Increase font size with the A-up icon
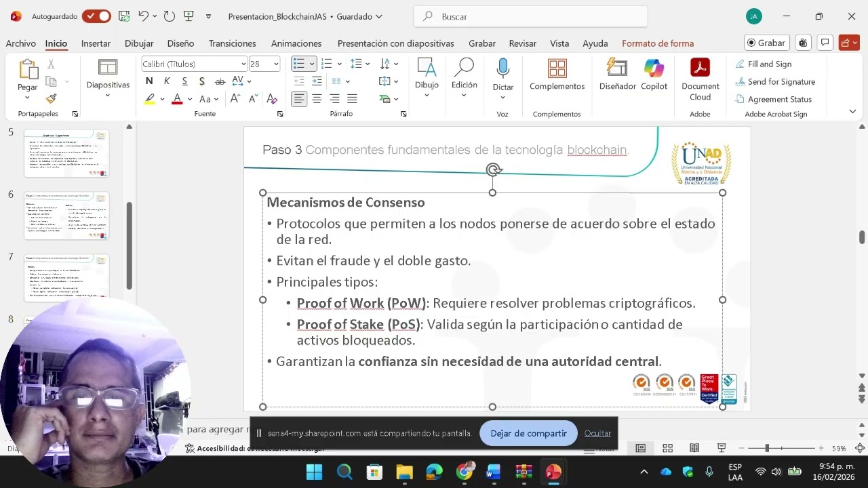 tap(235, 99)
